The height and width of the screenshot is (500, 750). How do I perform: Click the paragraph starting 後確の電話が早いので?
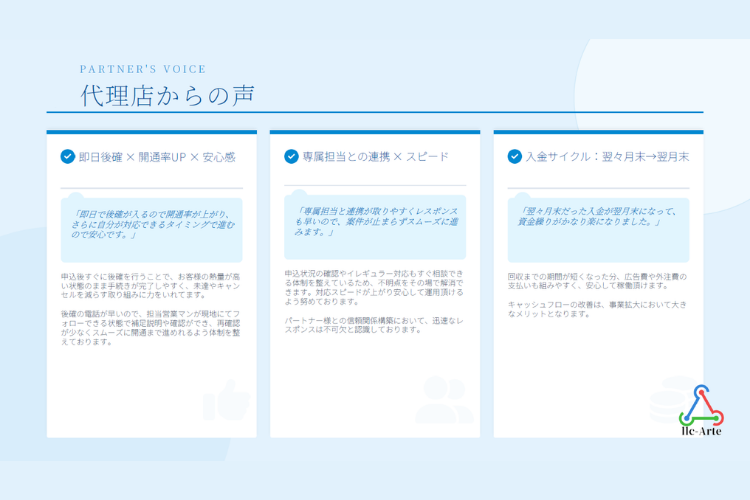tap(151, 327)
